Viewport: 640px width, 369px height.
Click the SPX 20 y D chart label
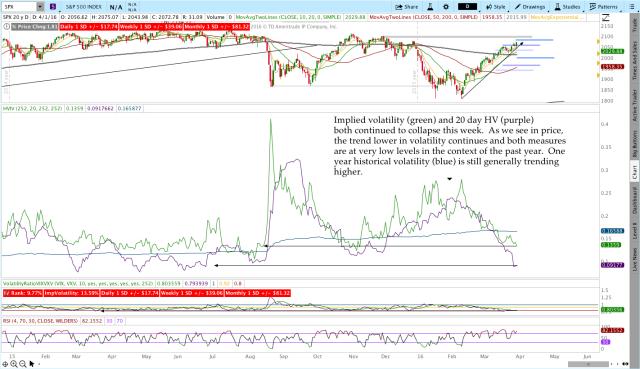coord(16,17)
